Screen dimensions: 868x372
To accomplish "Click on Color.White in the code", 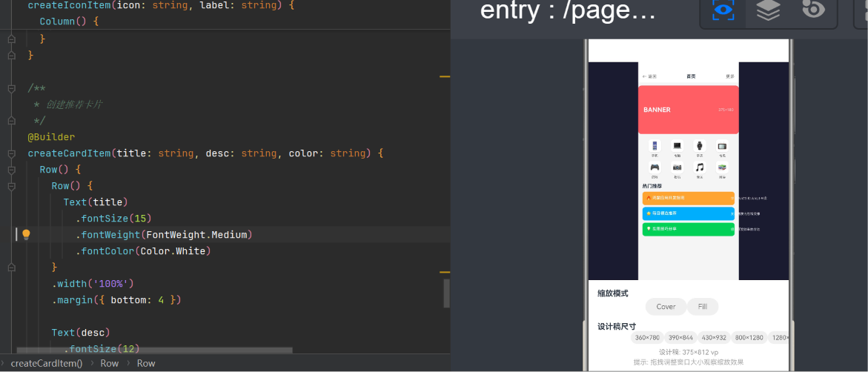I will 173,250.
